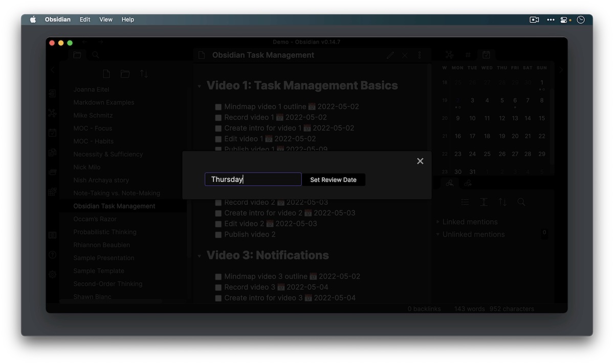Screen dimensions: 614x364
Task: Check the Record video 1 task
Action: [218, 118]
